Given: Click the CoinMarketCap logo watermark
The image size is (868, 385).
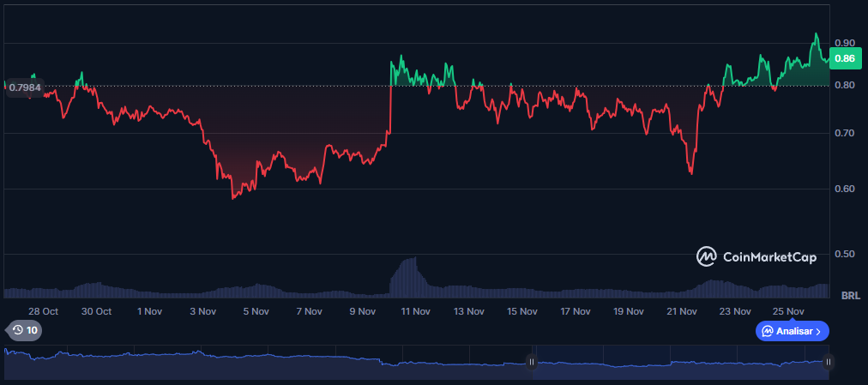Looking at the screenshot, I should click(x=756, y=256).
